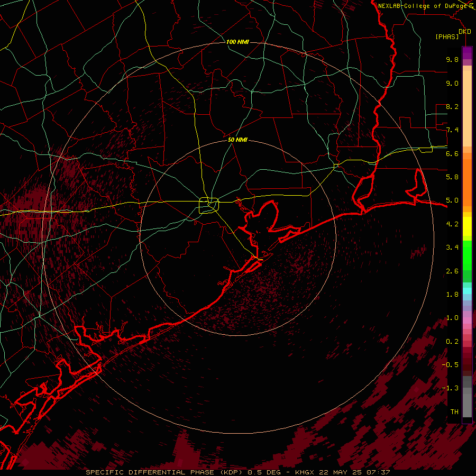Screen dimensions: 476x476
Task: Pick the purple segment atop the color scale
Action: [x=467, y=53]
